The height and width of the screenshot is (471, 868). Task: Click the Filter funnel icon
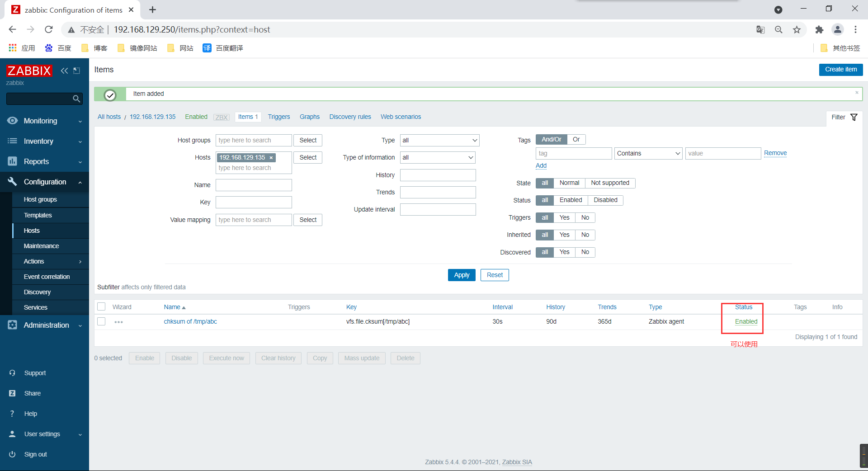854,117
